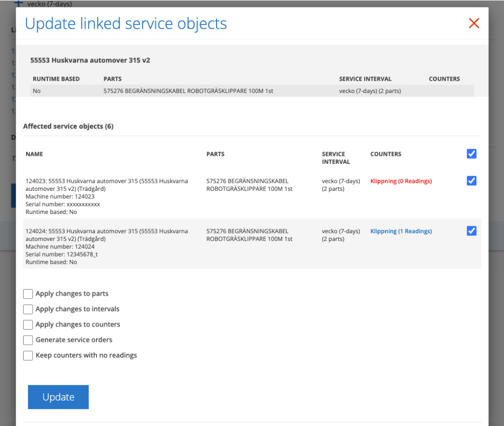504x426 pixels.
Task: Click the 575276 BEGRÄNSNINGSKABEL part in summary row
Action: click(x=188, y=91)
